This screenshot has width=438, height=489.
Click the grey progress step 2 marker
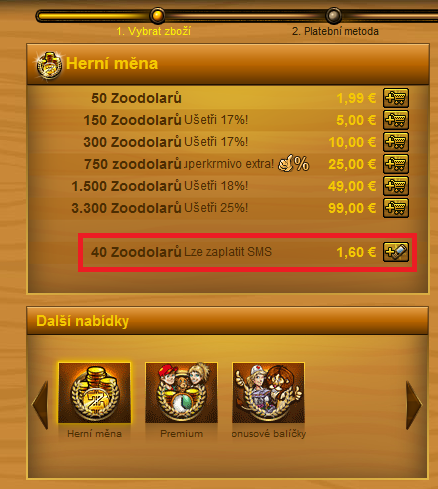tap(333, 15)
